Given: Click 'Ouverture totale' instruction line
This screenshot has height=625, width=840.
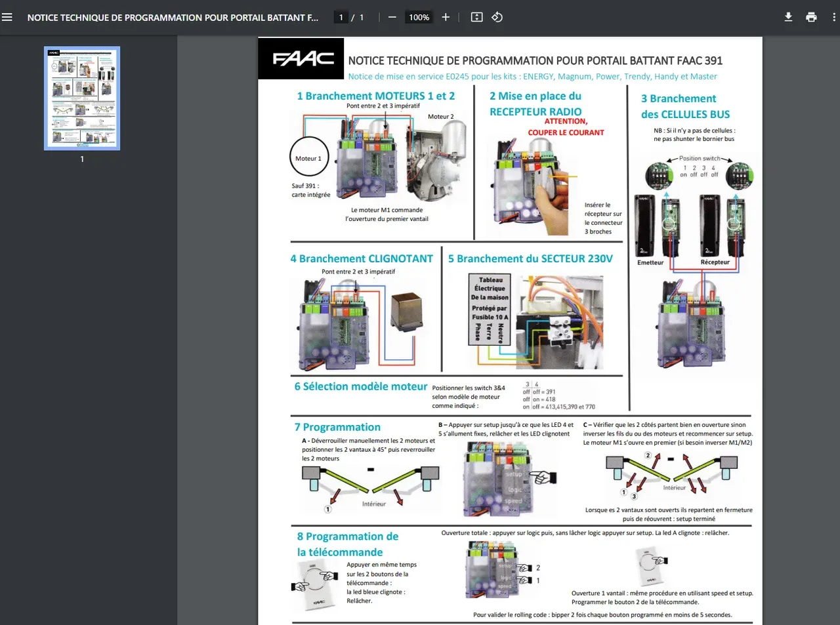Looking at the screenshot, I should pos(585,533).
